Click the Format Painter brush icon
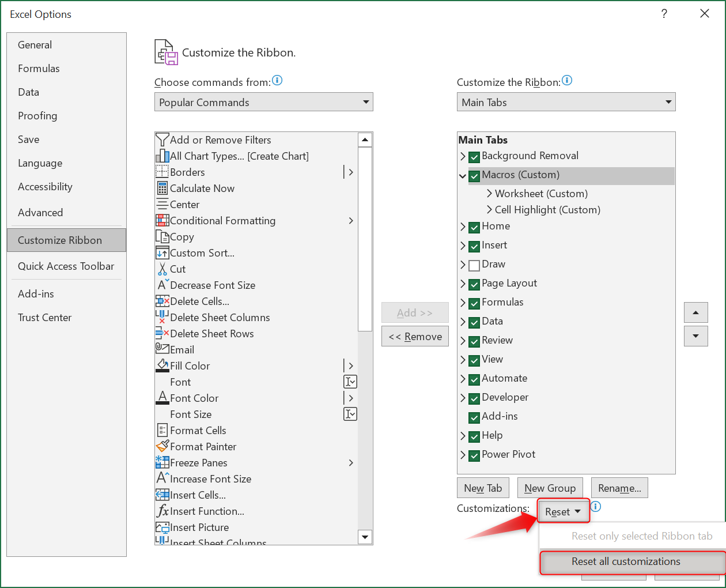 click(162, 446)
